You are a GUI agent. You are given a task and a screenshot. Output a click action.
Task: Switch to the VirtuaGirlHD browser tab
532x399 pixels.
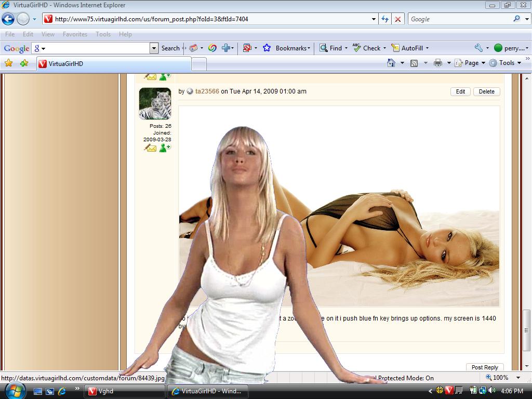point(113,64)
